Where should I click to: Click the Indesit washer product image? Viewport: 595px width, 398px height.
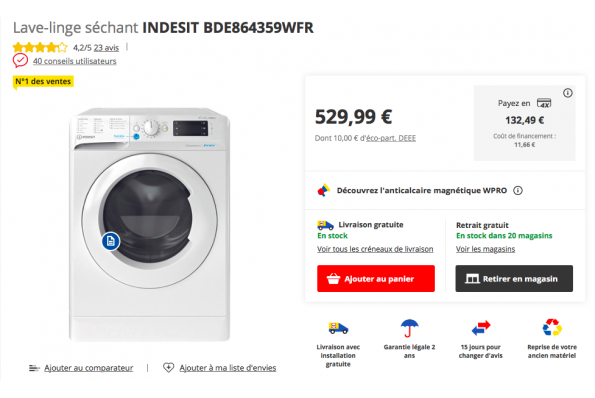coord(150,224)
